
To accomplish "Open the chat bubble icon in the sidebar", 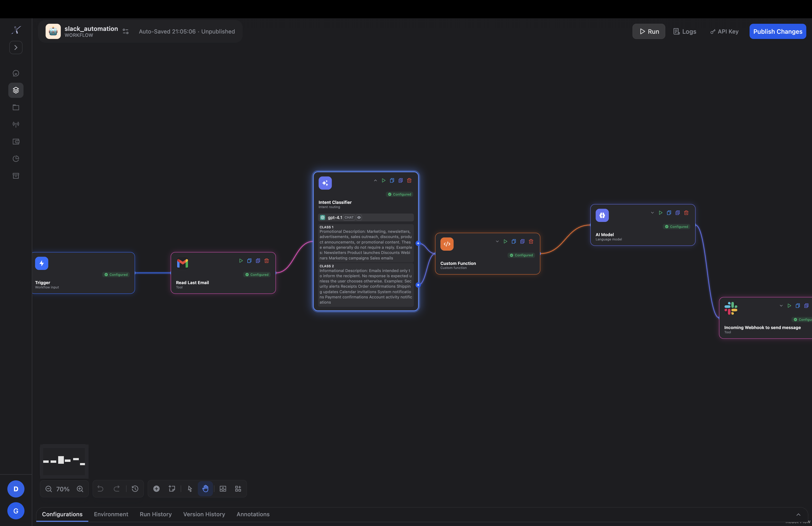I will tap(16, 73).
